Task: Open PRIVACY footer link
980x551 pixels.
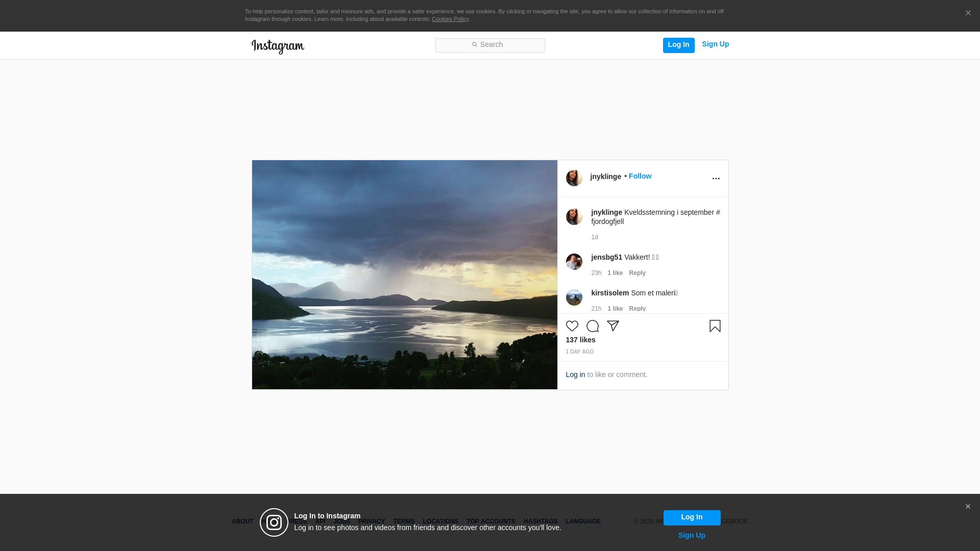Action: (372, 521)
